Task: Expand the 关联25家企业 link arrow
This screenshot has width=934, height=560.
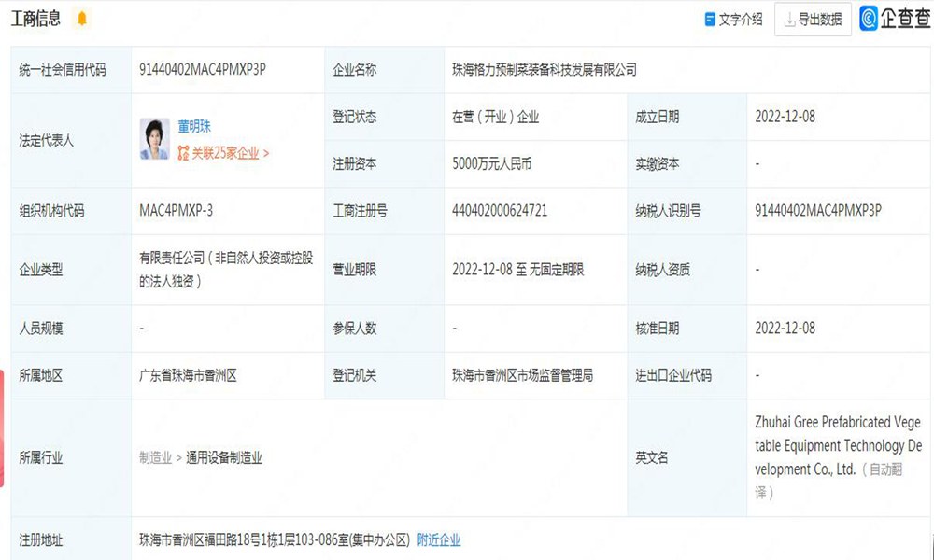Action: click(x=266, y=153)
